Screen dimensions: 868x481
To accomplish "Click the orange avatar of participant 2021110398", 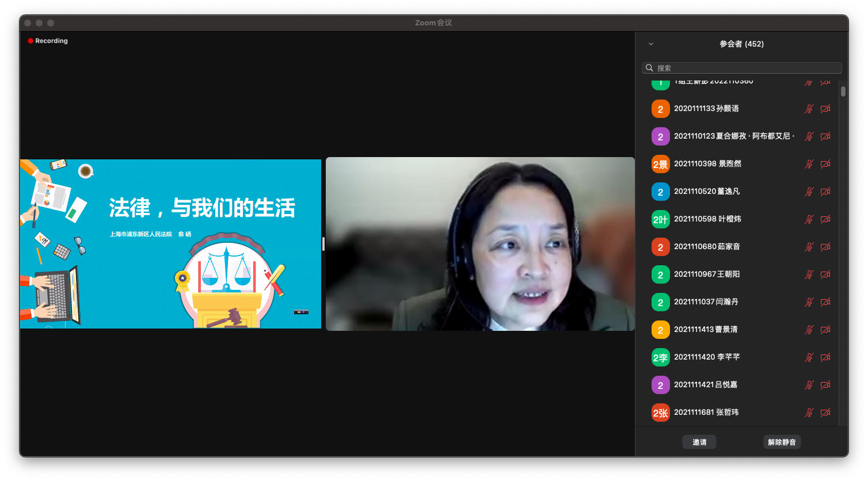I will coord(660,164).
